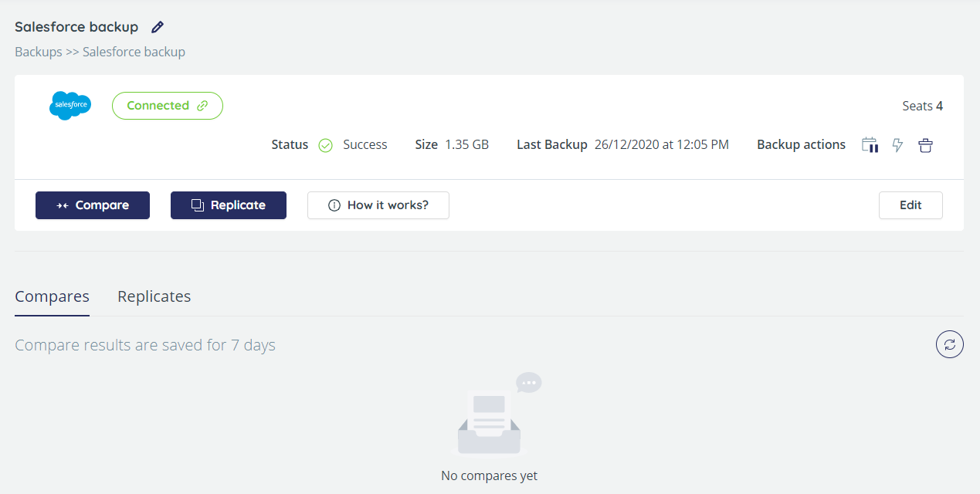Click the green Success check icon
Viewport: 980px width, 494px height.
(326, 145)
